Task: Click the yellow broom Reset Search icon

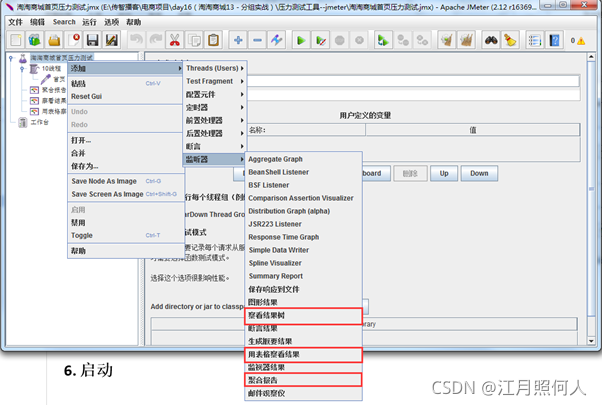Action: coord(510,40)
